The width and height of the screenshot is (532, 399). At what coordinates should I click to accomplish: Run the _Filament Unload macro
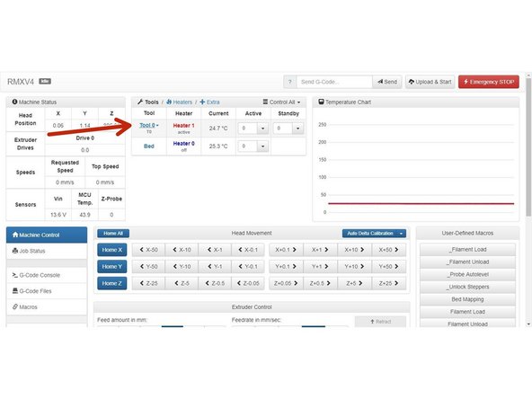467,262
